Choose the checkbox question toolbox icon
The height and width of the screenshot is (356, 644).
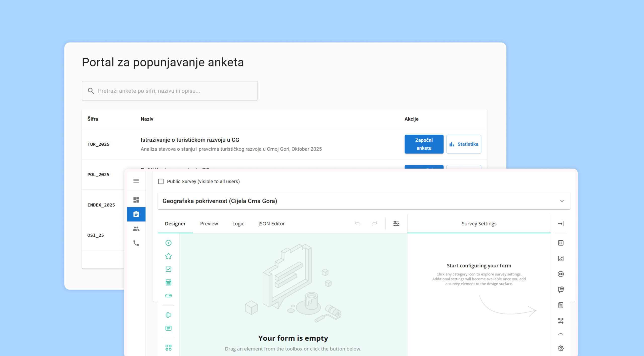tap(168, 269)
